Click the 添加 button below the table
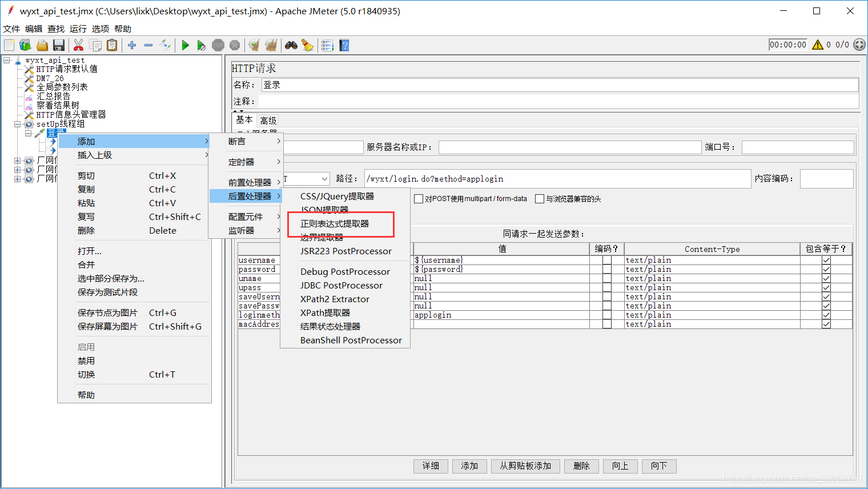Screen dimensions: 868x489 click(x=469, y=466)
